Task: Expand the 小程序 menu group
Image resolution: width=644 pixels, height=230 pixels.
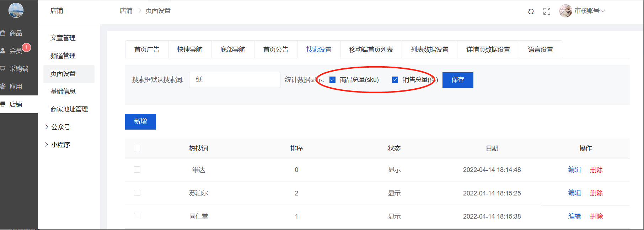Action: coord(60,145)
